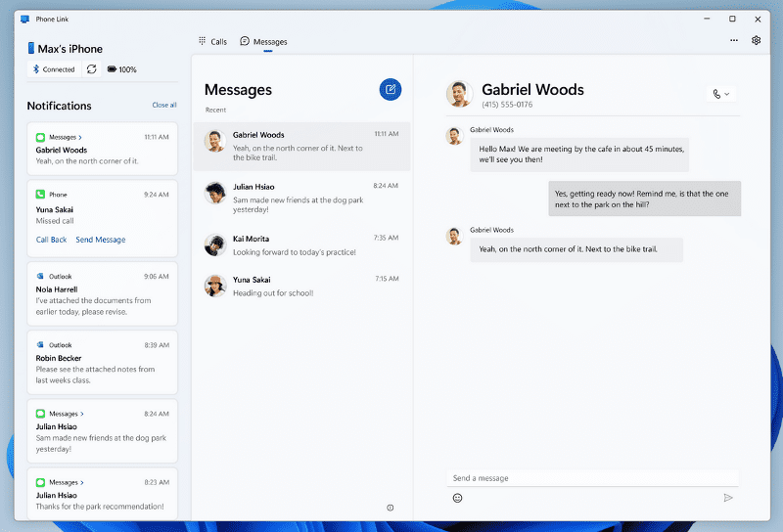This screenshot has height=532, width=783.
Task: Call Back Yuna Sakai
Action: pos(51,240)
